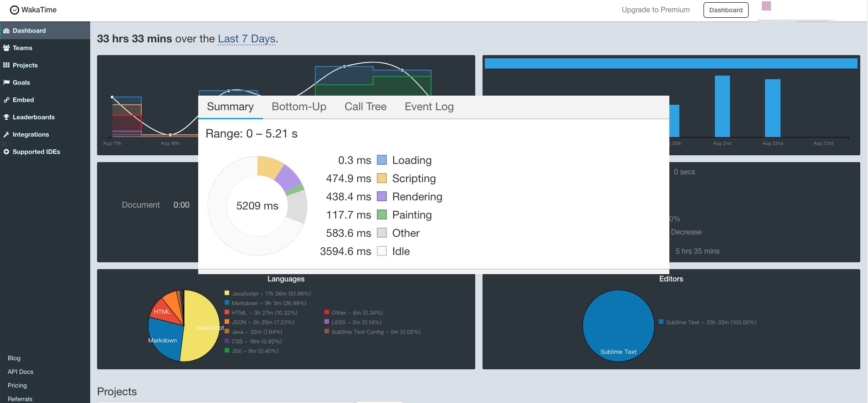Click the Goals flag icon
The height and width of the screenshot is (403, 868).
pos(6,82)
